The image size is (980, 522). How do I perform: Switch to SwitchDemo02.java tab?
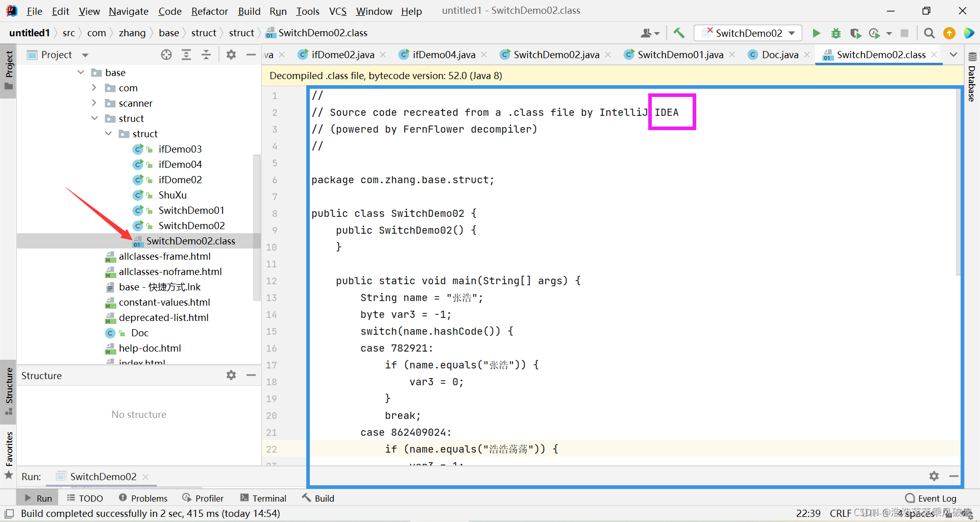tap(556, 55)
